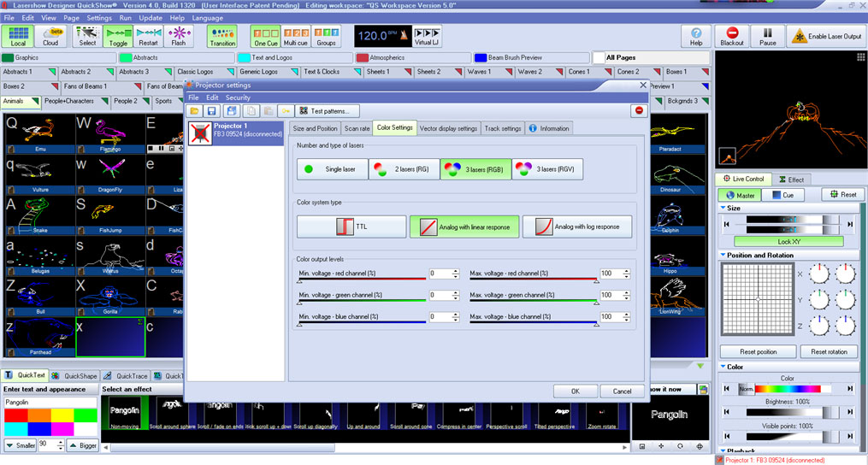Open the Cloud beta toolbar icon

(50, 36)
